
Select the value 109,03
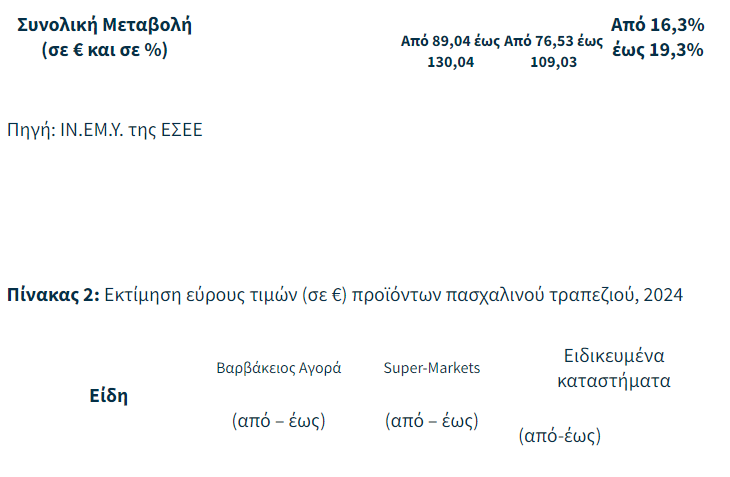553,62
